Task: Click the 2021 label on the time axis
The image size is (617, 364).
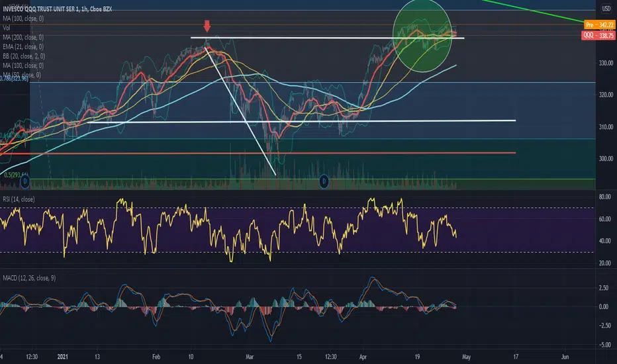Action: click(63, 357)
